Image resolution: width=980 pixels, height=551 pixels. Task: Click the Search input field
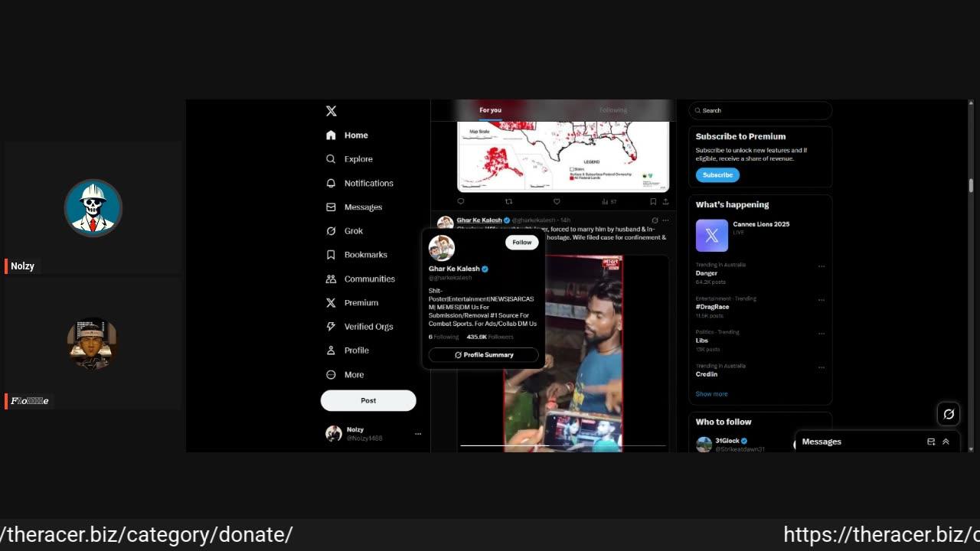coord(760,110)
